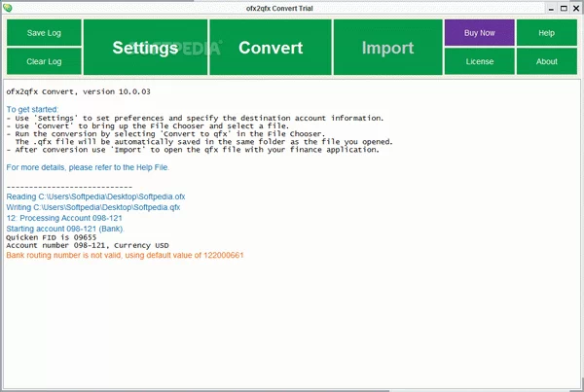Open the Settings panel

click(145, 48)
